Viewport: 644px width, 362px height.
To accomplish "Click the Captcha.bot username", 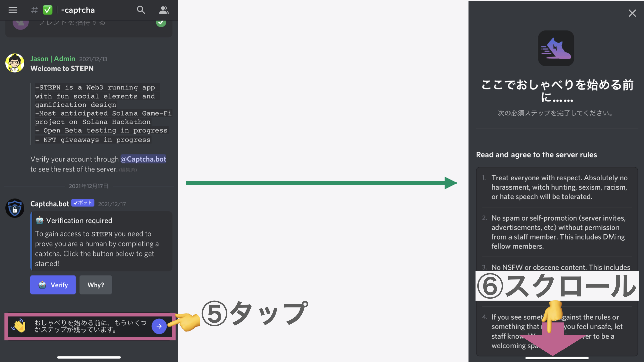I will (50, 204).
